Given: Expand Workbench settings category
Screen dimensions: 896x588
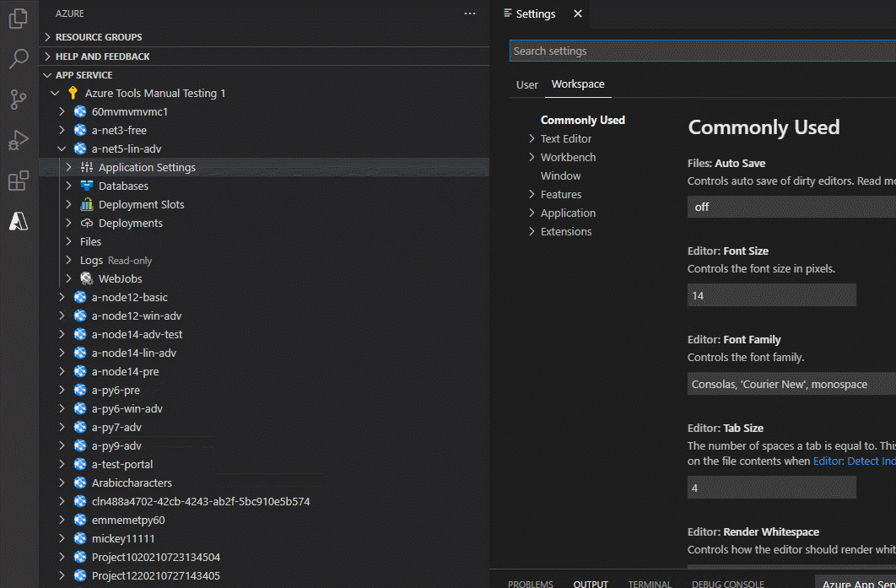Looking at the screenshot, I should [x=532, y=157].
